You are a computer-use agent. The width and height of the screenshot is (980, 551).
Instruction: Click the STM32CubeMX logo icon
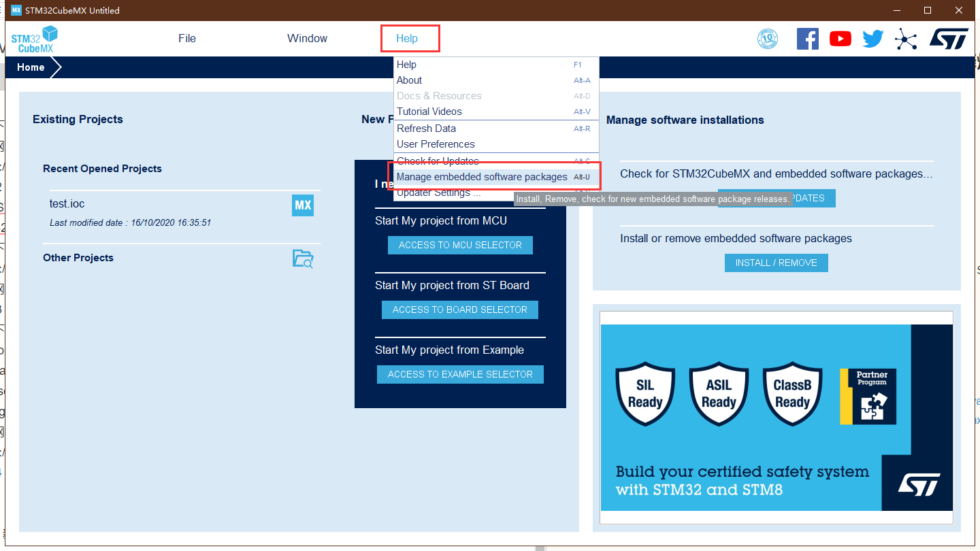(x=34, y=39)
